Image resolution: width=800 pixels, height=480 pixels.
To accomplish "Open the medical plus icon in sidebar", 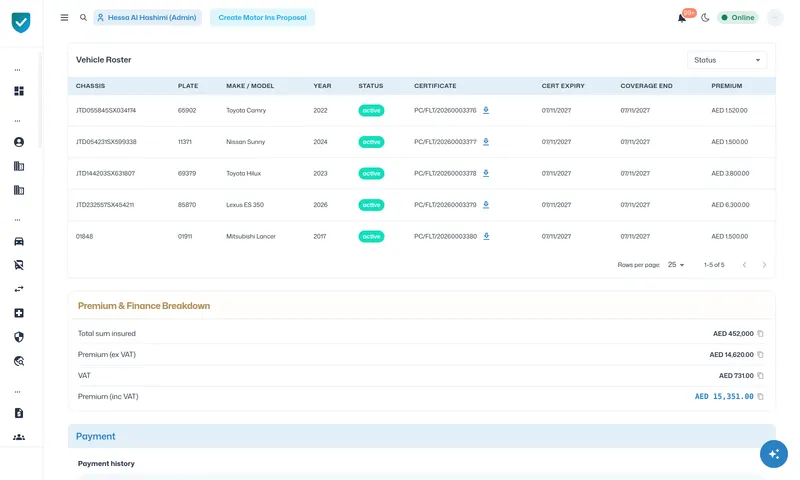I will [19, 313].
